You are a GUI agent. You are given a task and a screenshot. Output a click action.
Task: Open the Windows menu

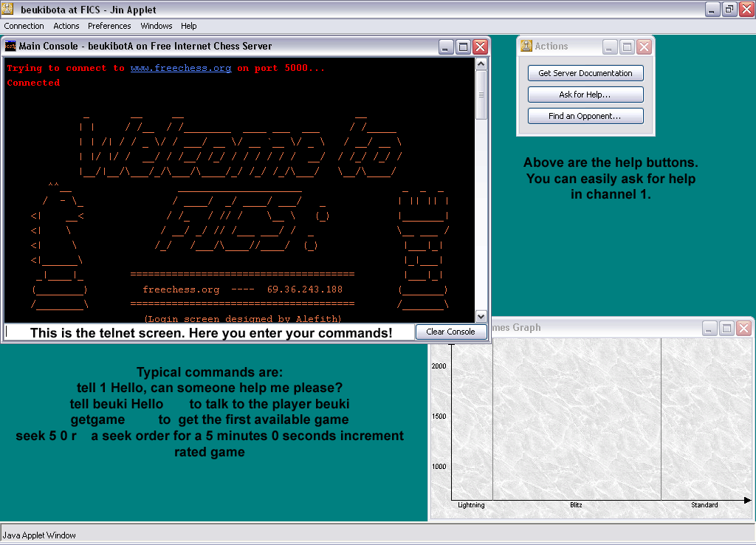(157, 26)
